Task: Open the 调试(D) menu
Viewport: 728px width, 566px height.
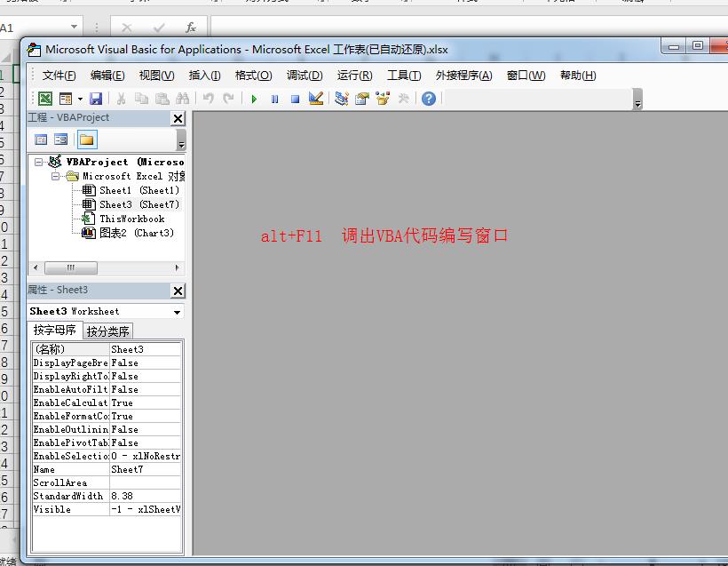Action: pos(304,76)
